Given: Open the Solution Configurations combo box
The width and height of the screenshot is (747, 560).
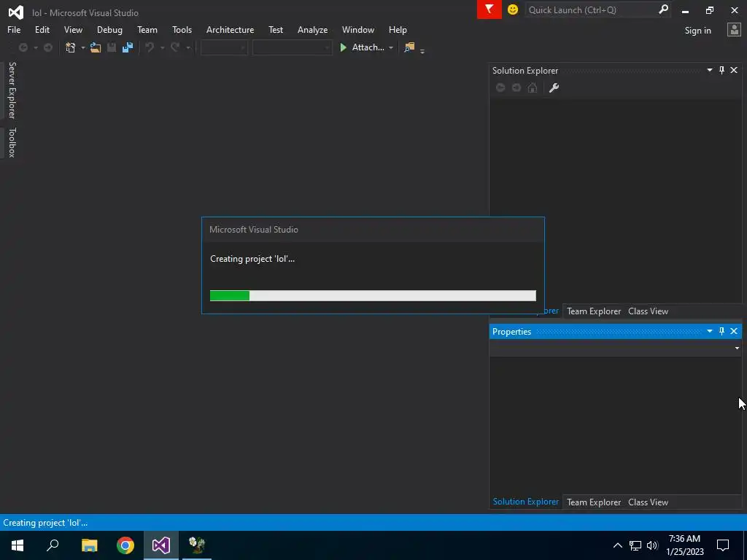Looking at the screenshot, I should pyautogui.click(x=224, y=47).
